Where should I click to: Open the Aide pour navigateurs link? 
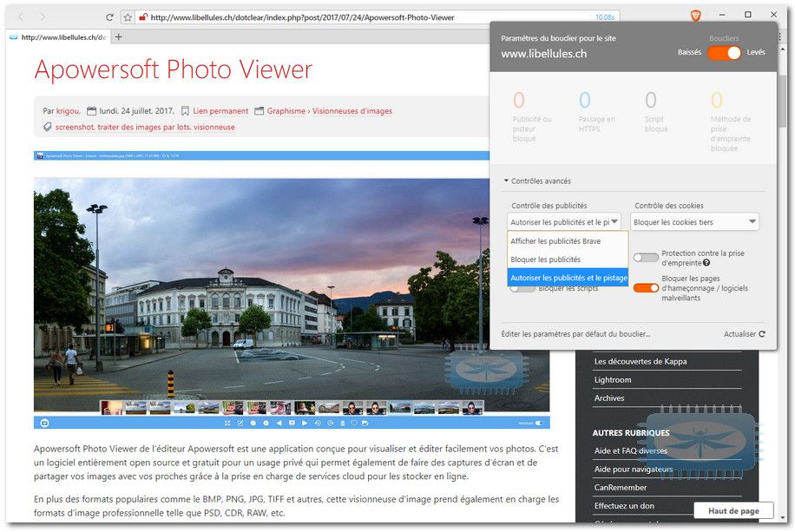point(634,470)
